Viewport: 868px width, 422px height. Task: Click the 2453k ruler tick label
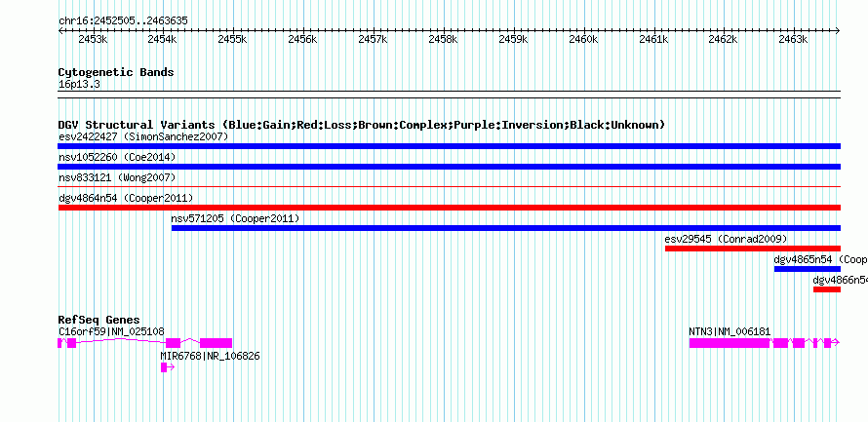click(x=93, y=39)
